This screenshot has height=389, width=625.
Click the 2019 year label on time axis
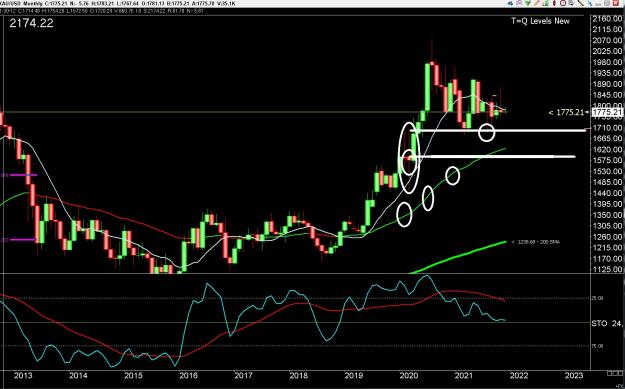[x=353, y=375]
